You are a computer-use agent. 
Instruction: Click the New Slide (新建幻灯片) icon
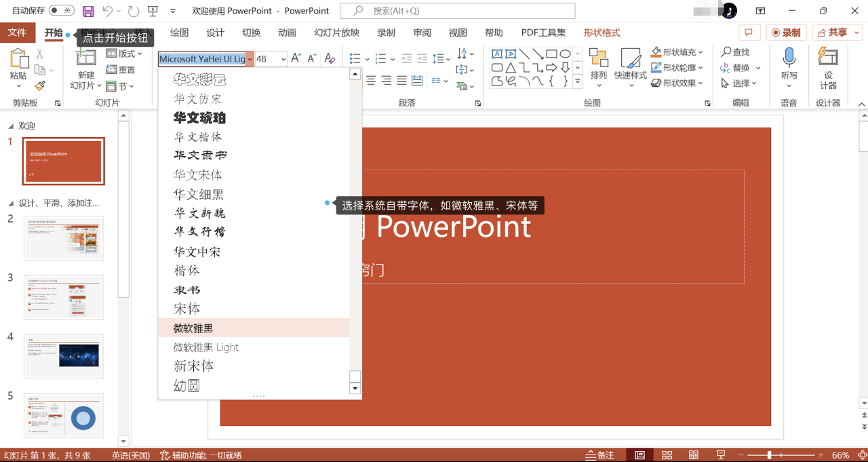click(86, 58)
